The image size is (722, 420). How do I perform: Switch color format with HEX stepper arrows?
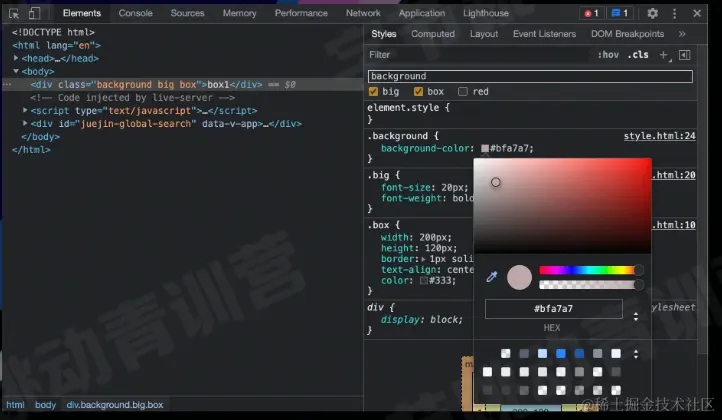[x=636, y=316]
